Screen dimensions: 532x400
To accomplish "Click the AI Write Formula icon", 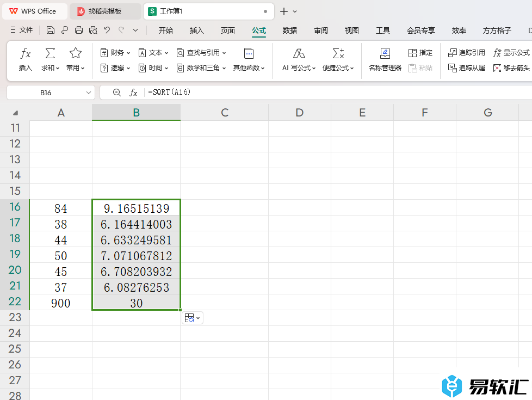I will coord(299,53).
